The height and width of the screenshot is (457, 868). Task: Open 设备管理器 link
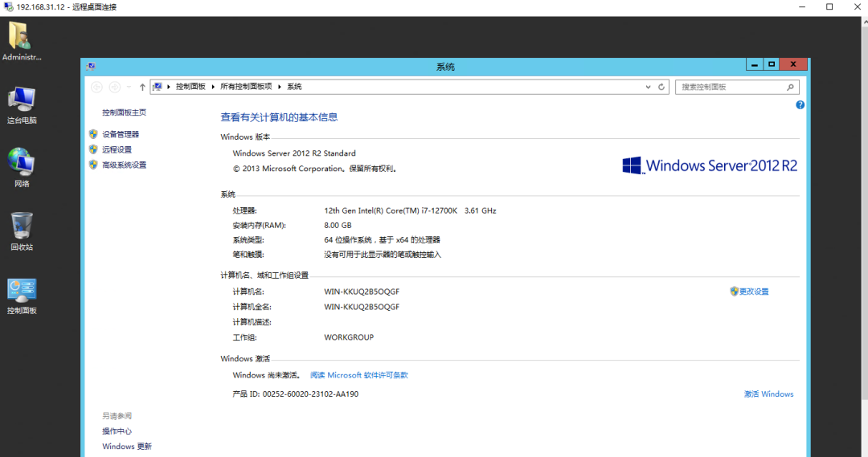coord(121,134)
